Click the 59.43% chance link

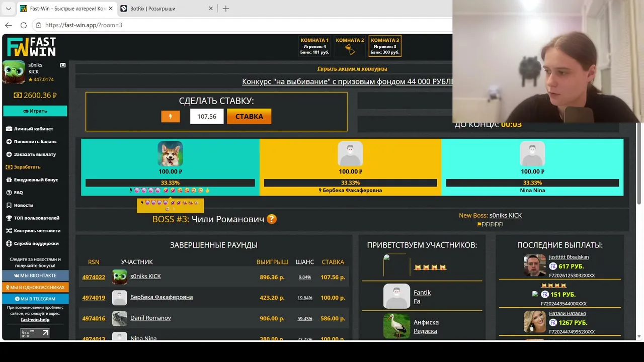[x=305, y=318]
